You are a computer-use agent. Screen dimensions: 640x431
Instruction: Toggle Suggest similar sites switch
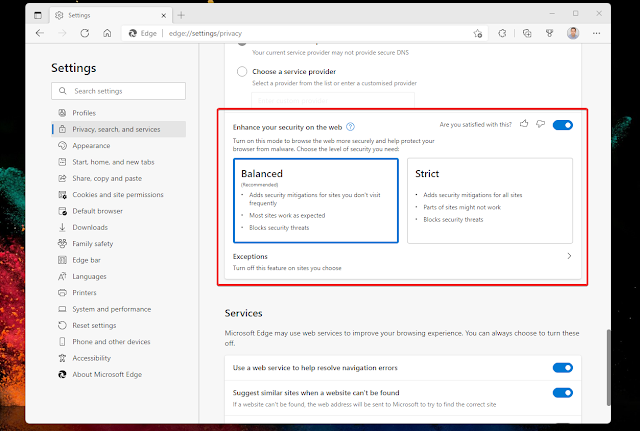(x=562, y=393)
